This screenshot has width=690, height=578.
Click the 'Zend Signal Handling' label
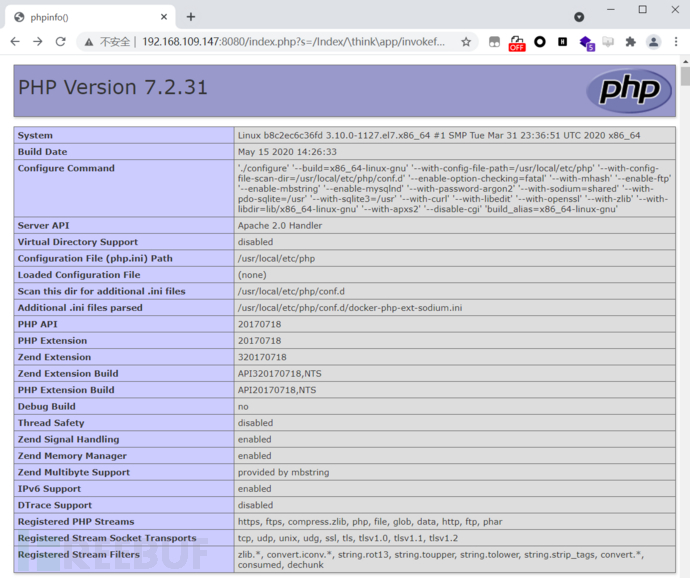point(68,439)
